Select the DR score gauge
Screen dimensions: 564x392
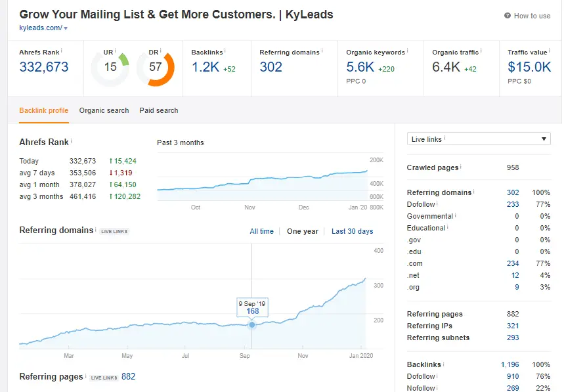[156, 68]
